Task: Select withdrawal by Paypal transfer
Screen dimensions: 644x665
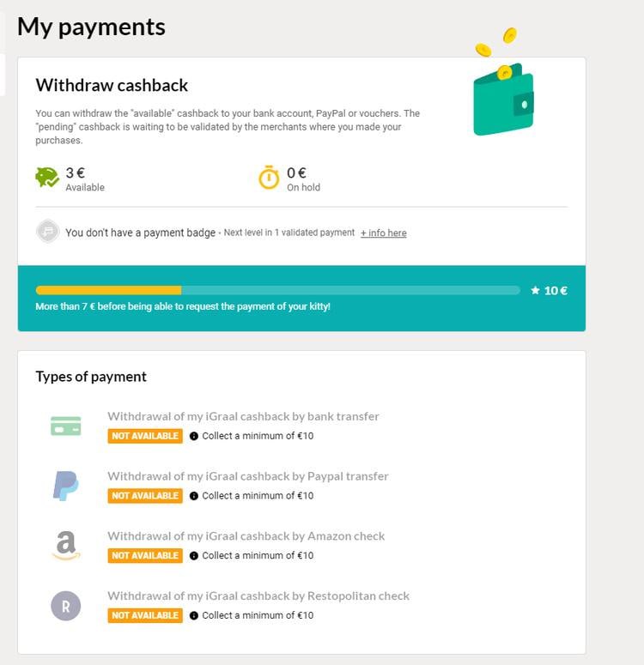Action: pyautogui.click(x=248, y=476)
